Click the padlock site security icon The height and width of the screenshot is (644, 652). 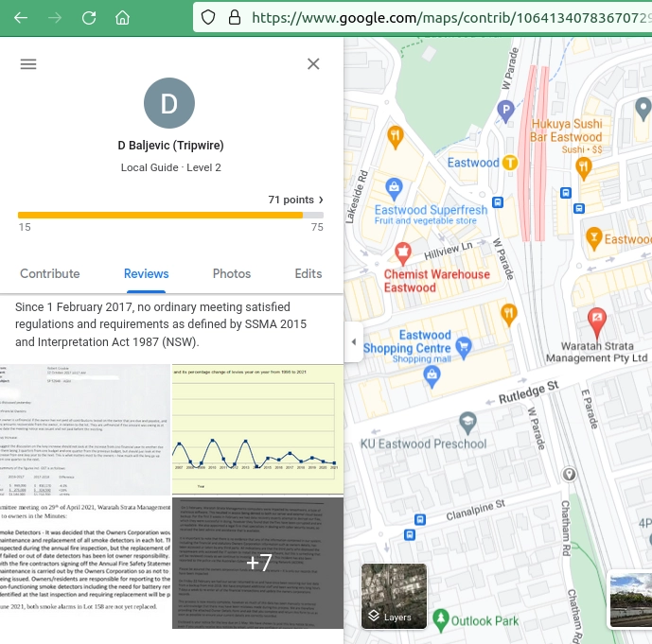(x=235, y=17)
